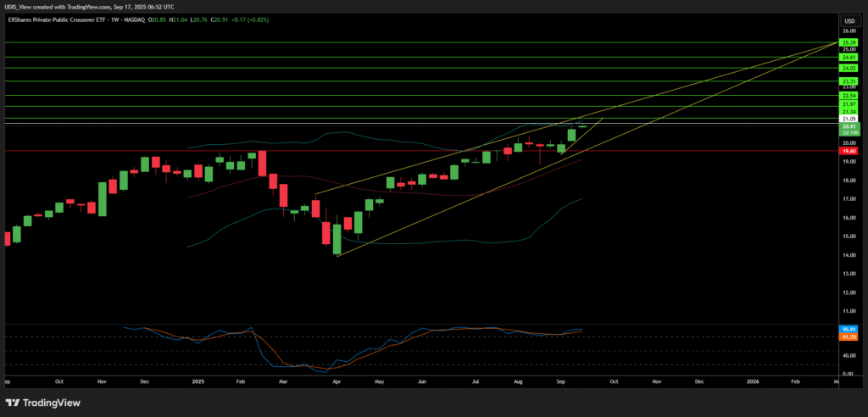Click the 24.02 green price level label

coord(849,68)
